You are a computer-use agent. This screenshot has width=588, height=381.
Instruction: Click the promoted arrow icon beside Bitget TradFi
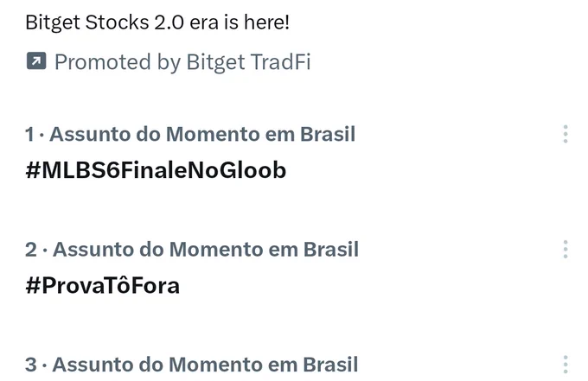pyautogui.click(x=36, y=60)
